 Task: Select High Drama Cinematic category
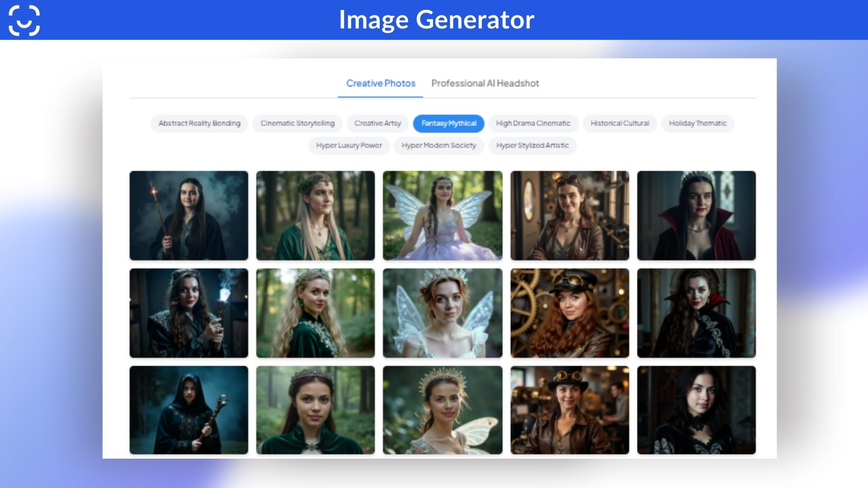point(533,123)
